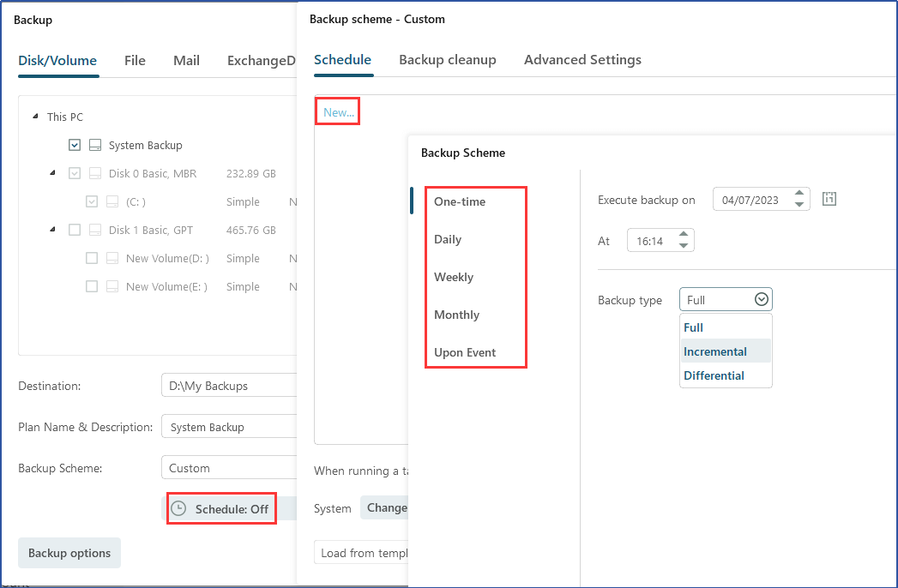The image size is (898, 588).
Task: Click the clock icon next to Schedule: Off
Action: [x=178, y=508]
